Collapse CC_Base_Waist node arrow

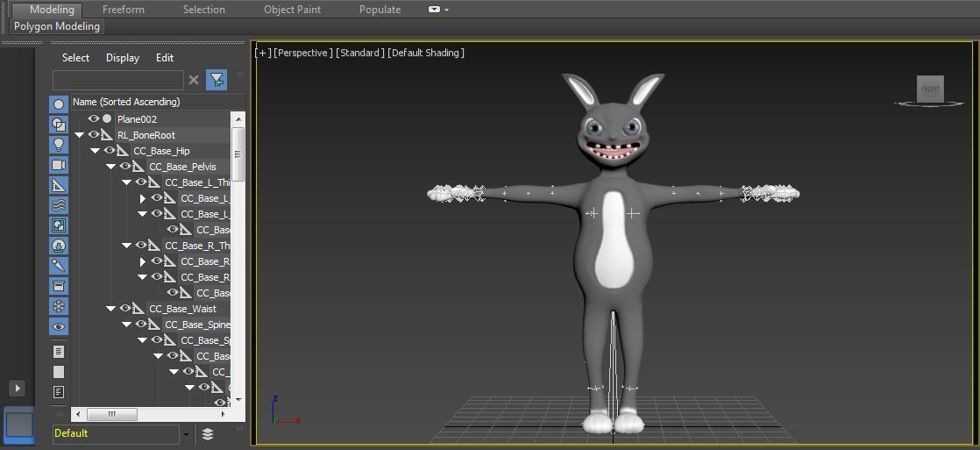pos(110,309)
